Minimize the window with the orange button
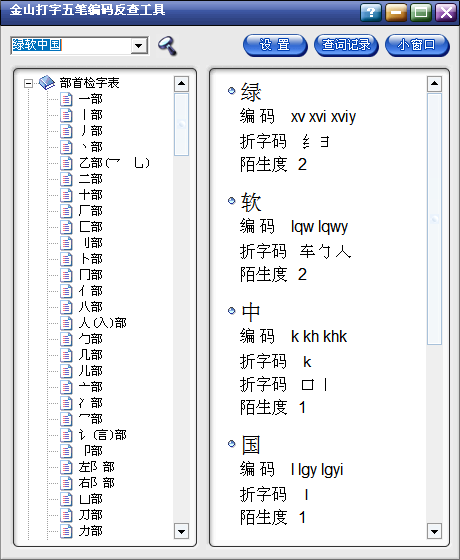460x560 pixels. pyautogui.click(x=396, y=12)
